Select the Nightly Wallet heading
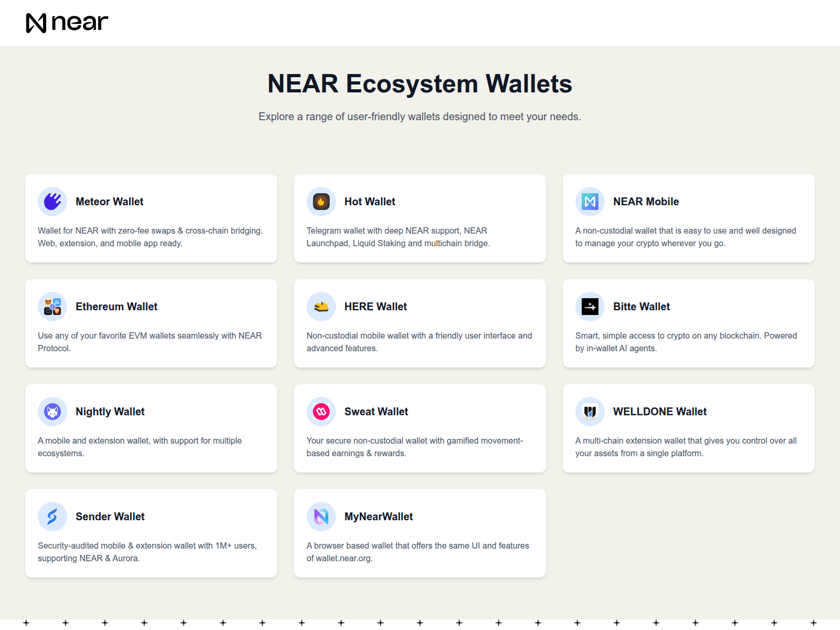 pos(110,412)
